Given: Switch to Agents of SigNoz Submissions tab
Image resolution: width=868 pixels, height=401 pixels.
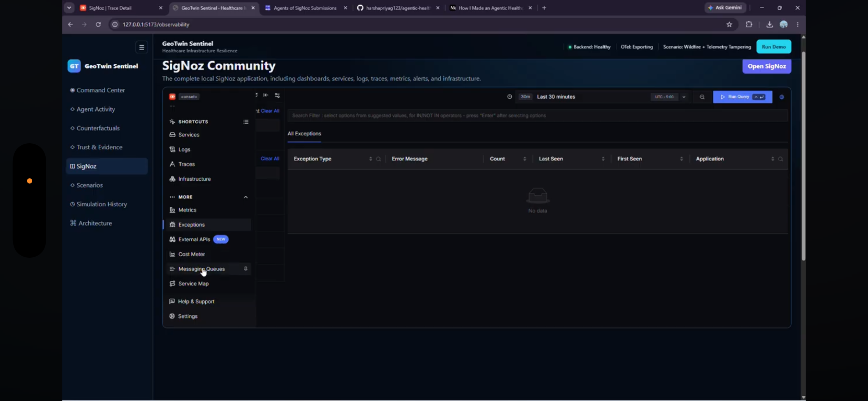Looking at the screenshot, I should [306, 8].
